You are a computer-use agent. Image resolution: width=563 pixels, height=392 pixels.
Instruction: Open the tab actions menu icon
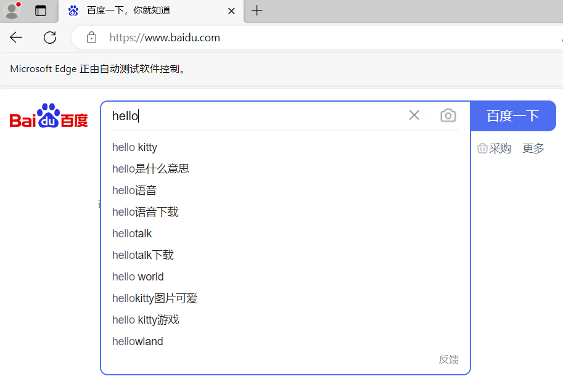click(x=41, y=10)
